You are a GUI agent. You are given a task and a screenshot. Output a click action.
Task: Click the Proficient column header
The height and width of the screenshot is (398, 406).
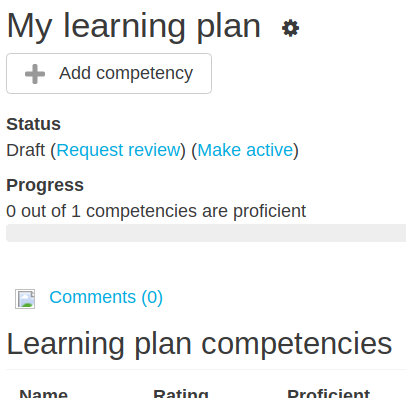tap(328, 394)
